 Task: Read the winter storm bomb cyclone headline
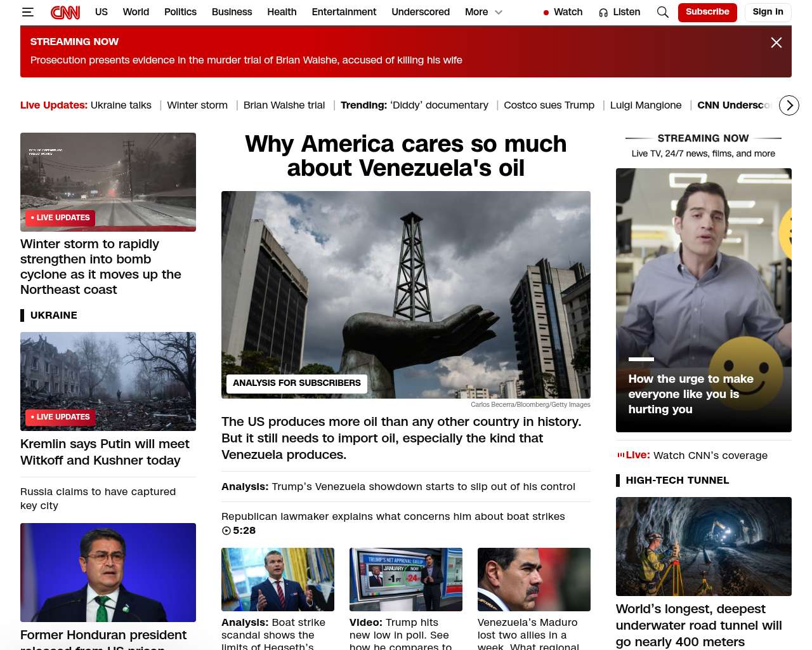pos(101,267)
